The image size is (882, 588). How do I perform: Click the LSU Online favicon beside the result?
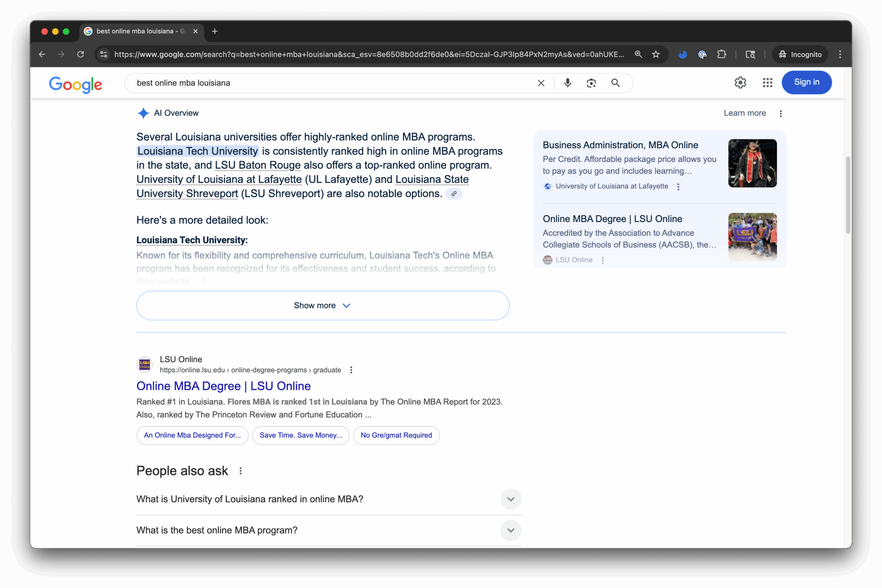145,364
